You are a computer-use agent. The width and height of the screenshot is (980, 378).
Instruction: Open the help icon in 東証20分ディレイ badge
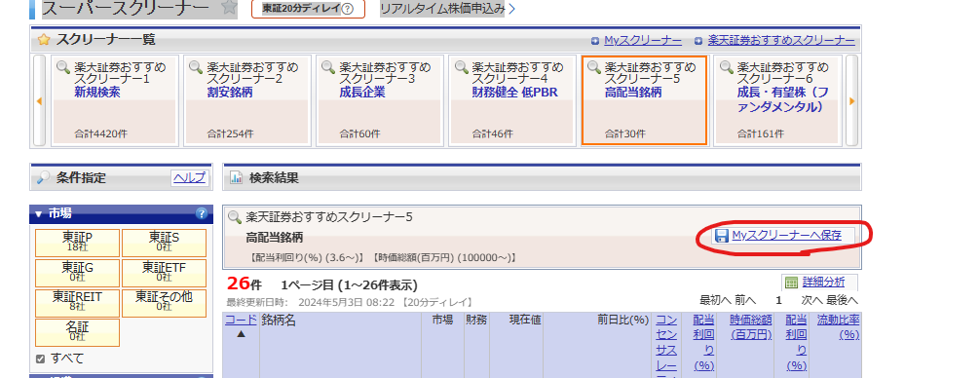pos(348,9)
